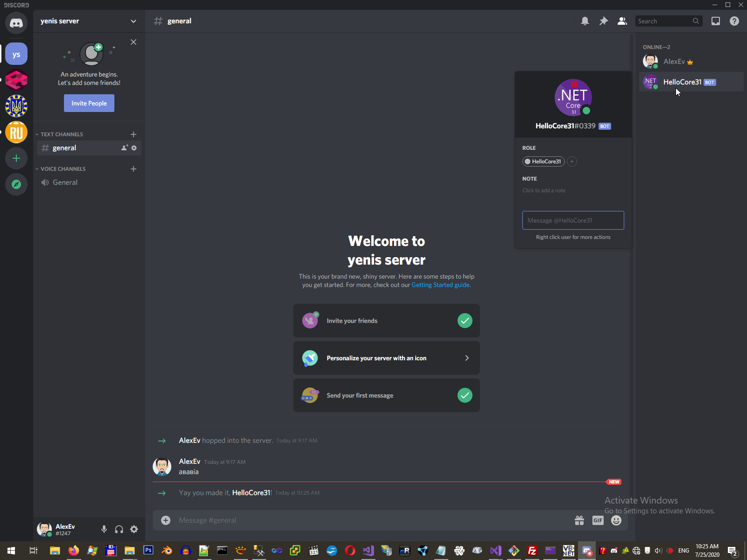Image resolution: width=747 pixels, height=560 pixels.
Task: Select the general text channel
Action: click(89, 148)
